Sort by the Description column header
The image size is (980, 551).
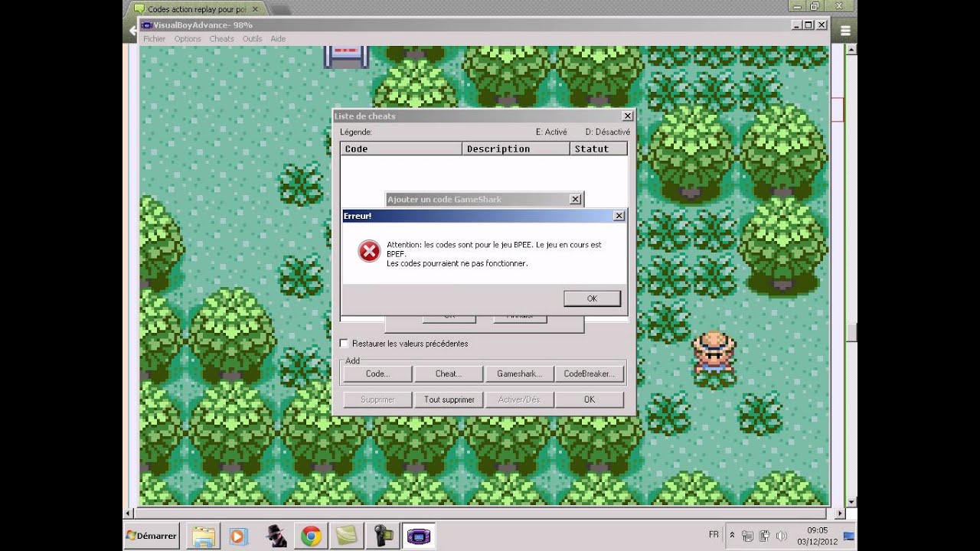pyautogui.click(x=516, y=148)
